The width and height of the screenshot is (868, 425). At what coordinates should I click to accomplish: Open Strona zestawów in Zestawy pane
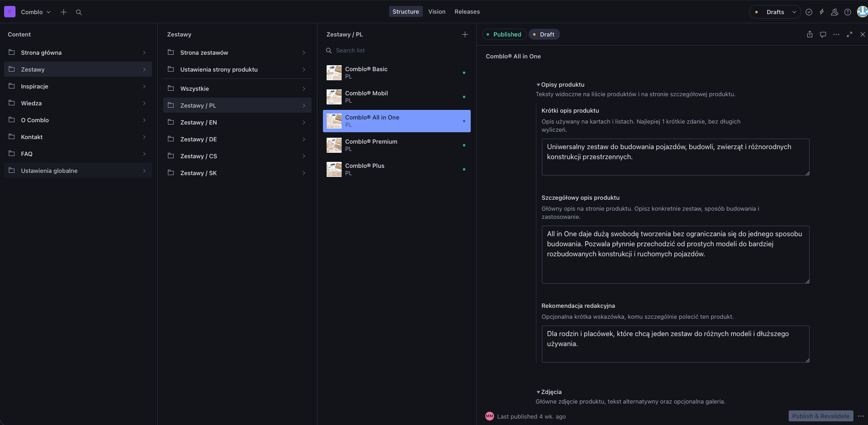pos(237,52)
